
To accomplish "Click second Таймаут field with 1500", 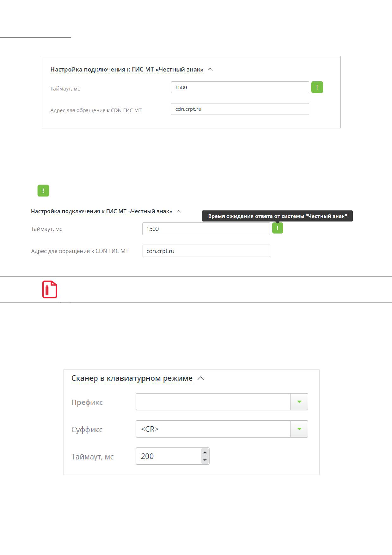I will click(206, 229).
